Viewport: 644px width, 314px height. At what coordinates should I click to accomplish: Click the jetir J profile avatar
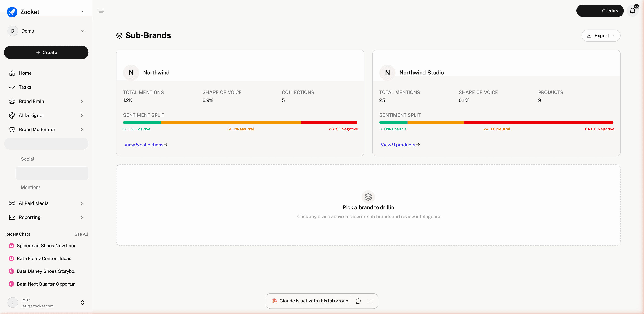point(13,302)
